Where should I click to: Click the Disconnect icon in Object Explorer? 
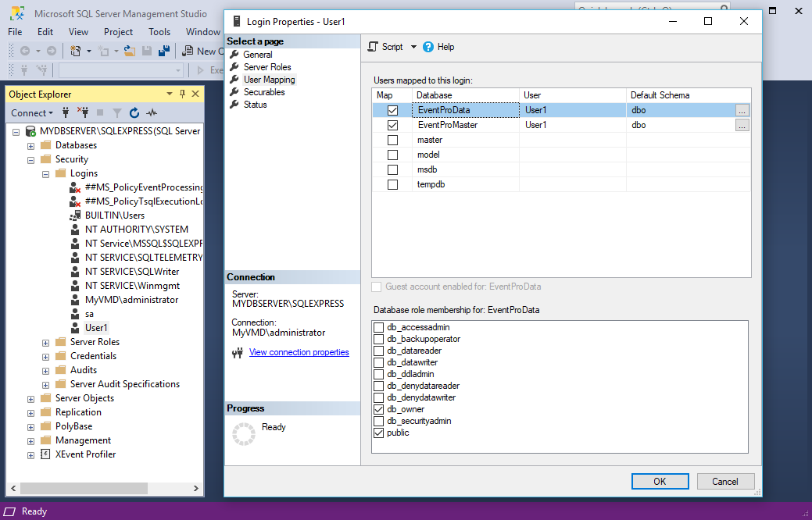(83, 112)
